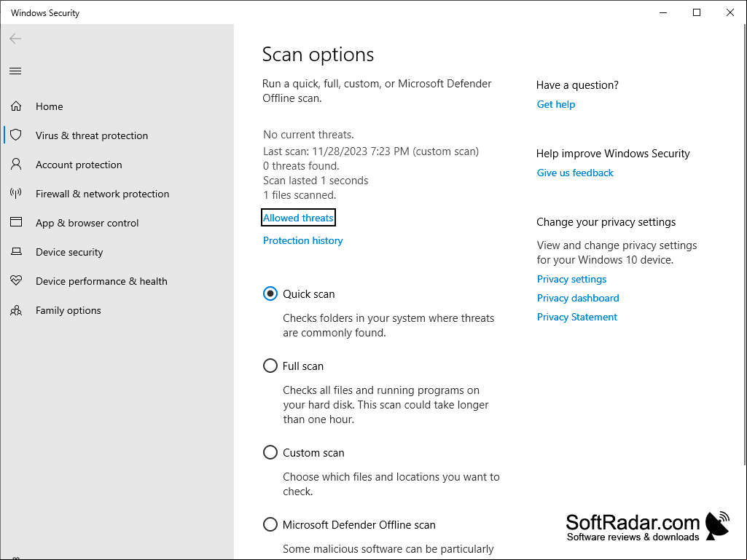Click the '1 files scanned.' text

[x=300, y=195]
